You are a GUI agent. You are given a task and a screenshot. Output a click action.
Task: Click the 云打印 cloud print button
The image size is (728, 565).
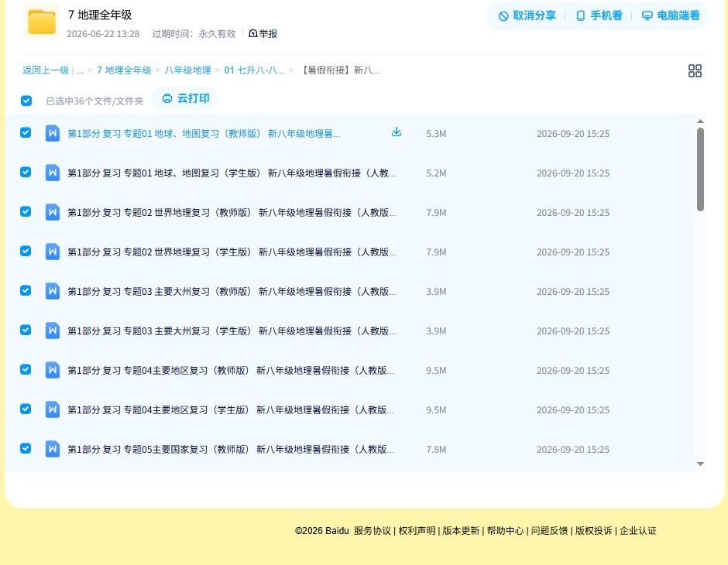[185, 98]
